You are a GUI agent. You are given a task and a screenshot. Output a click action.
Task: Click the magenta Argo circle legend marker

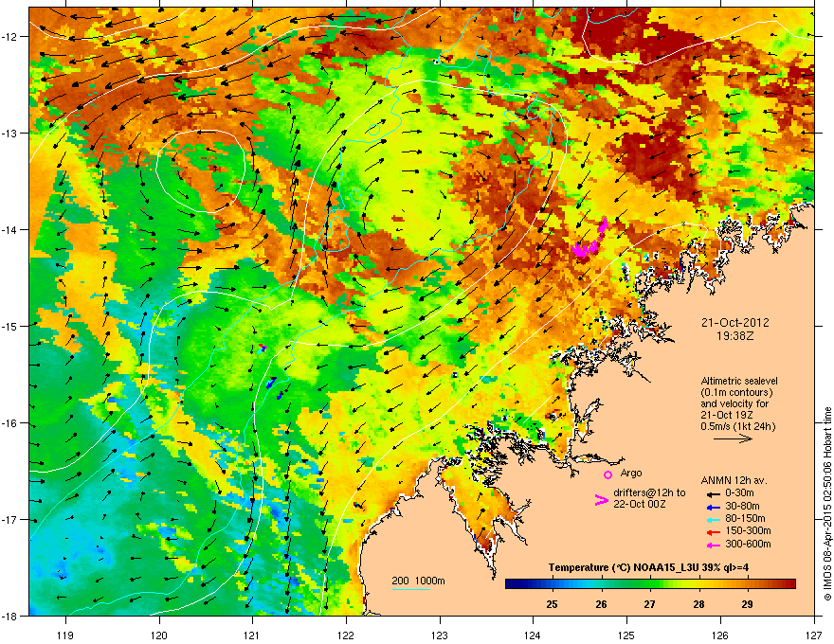pos(607,474)
